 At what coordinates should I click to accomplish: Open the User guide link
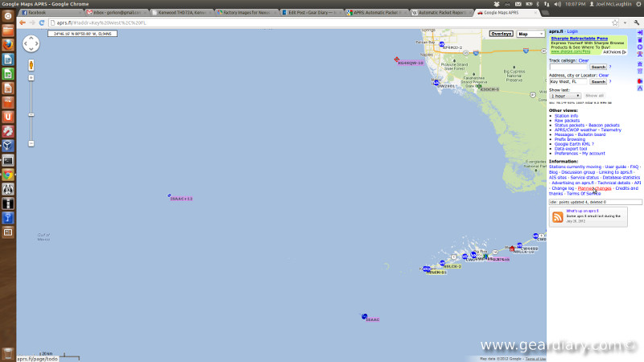point(615,167)
